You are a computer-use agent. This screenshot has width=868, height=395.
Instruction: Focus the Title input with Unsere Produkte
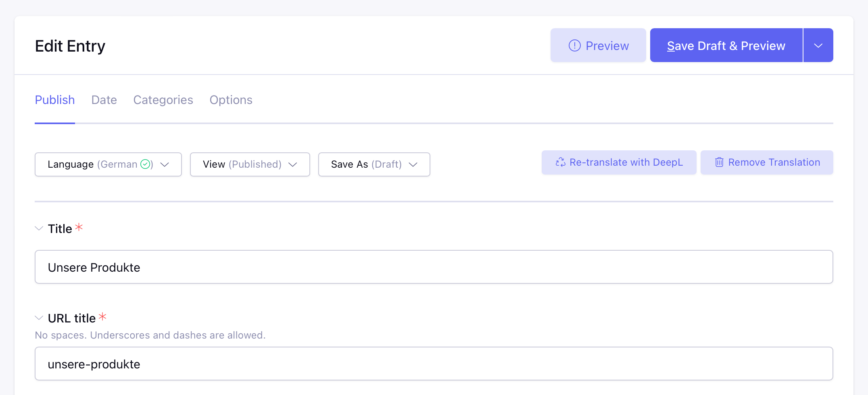[x=434, y=267]
